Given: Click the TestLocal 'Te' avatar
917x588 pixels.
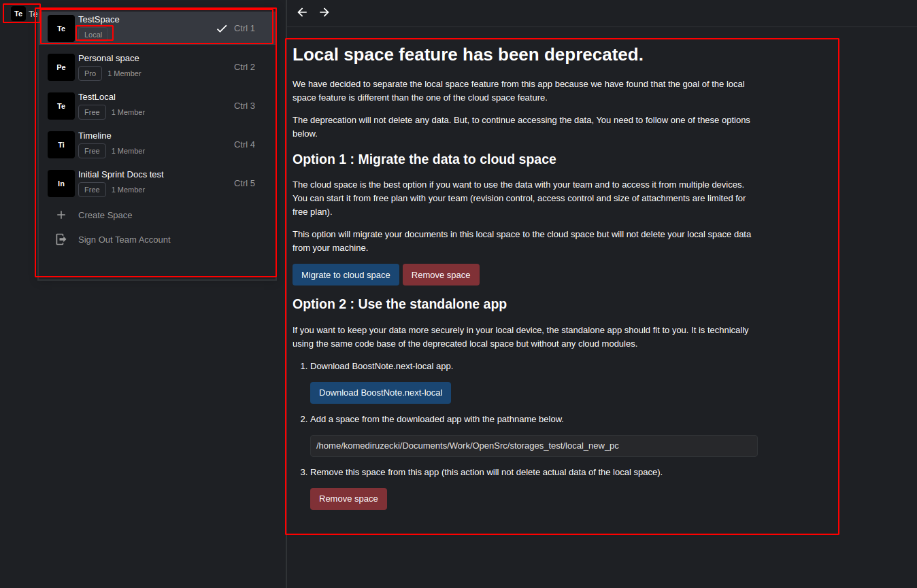Looking at the screenshot, I should (61, 106).
